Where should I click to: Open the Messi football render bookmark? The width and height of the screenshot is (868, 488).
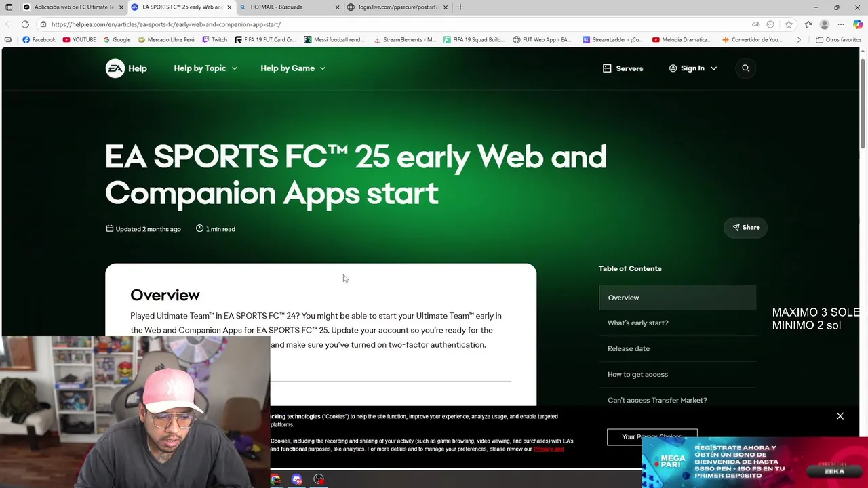click(334, 40)
